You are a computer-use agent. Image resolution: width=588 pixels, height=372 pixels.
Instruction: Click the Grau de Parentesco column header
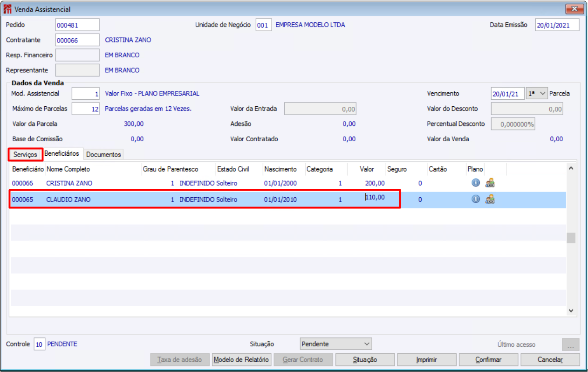point(178,169)
